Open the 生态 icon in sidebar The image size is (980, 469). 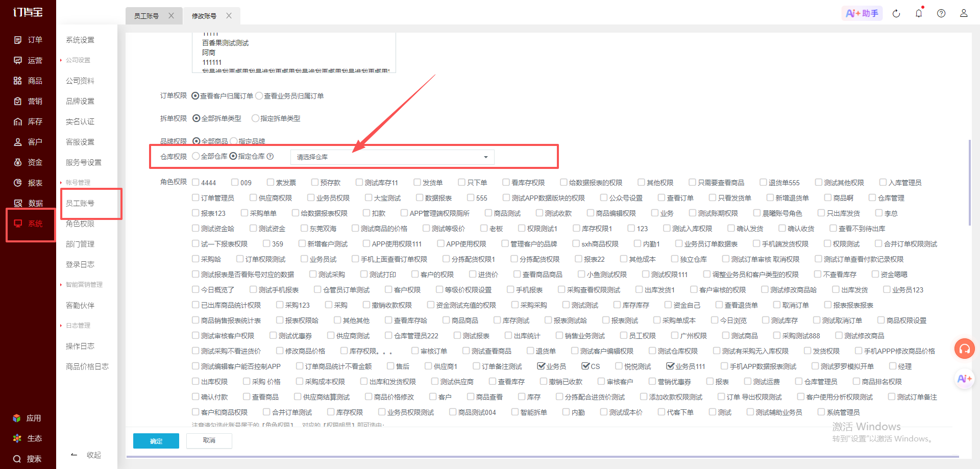coord(17,438)
